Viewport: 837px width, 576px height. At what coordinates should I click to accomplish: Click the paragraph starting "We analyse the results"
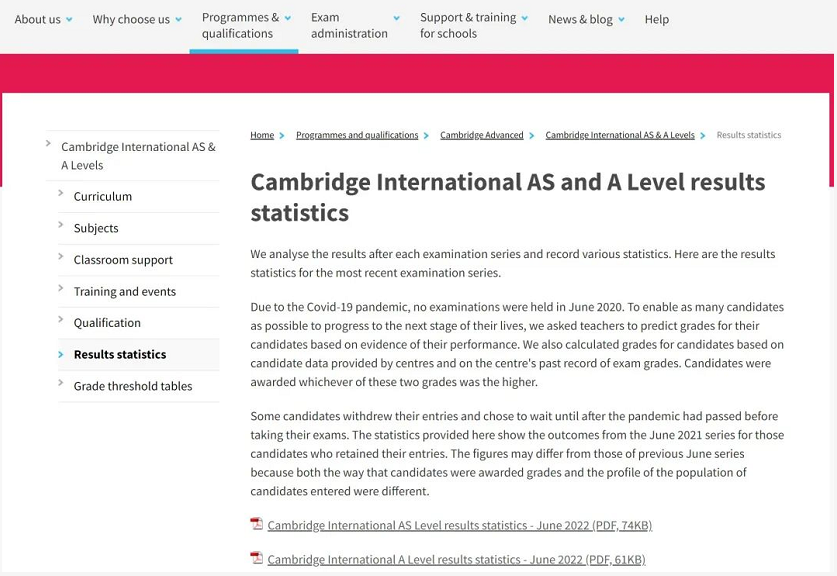[x=512, y=263]
